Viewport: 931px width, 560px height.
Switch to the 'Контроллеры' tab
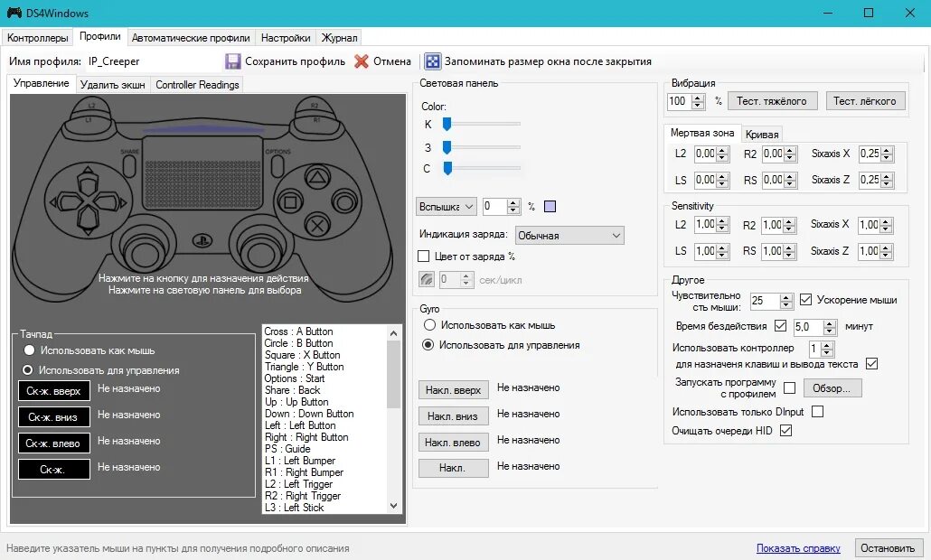point(38,38)
